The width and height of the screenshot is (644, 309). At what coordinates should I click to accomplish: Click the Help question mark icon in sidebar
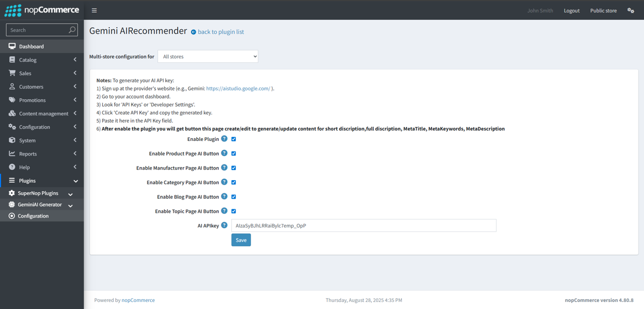(12, 167)
